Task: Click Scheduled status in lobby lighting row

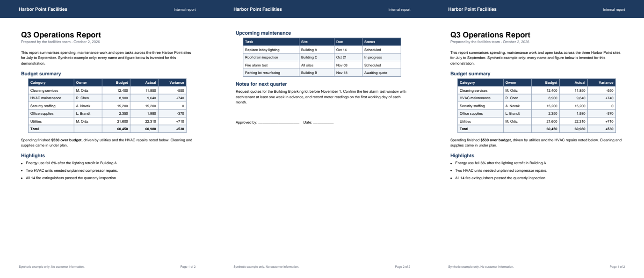Action: [x=382, y=50]
